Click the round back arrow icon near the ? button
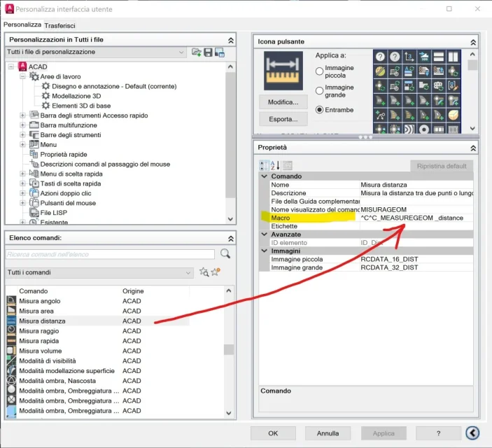 472,433
